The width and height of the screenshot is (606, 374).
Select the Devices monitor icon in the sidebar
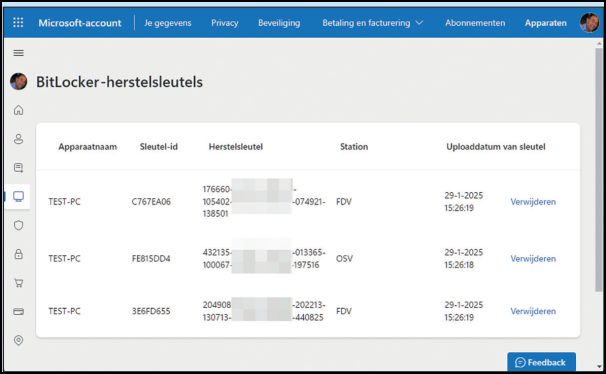pos(18,196)
